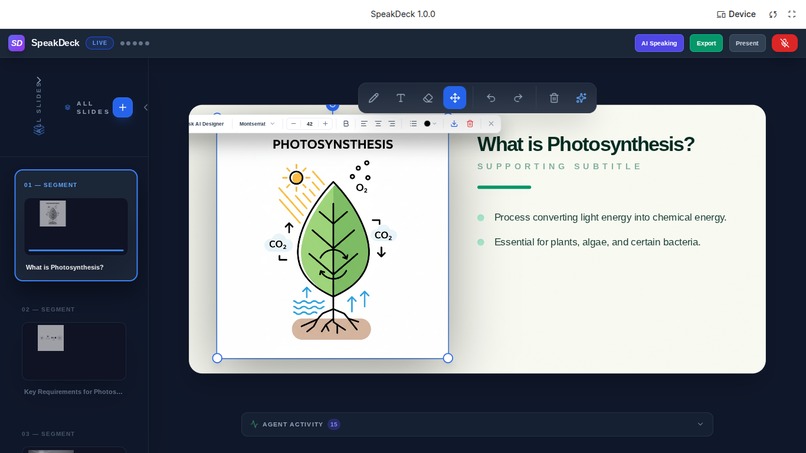Redo the last action
The height and width of the screenshot is (453, 806).
tap(518, 98)
